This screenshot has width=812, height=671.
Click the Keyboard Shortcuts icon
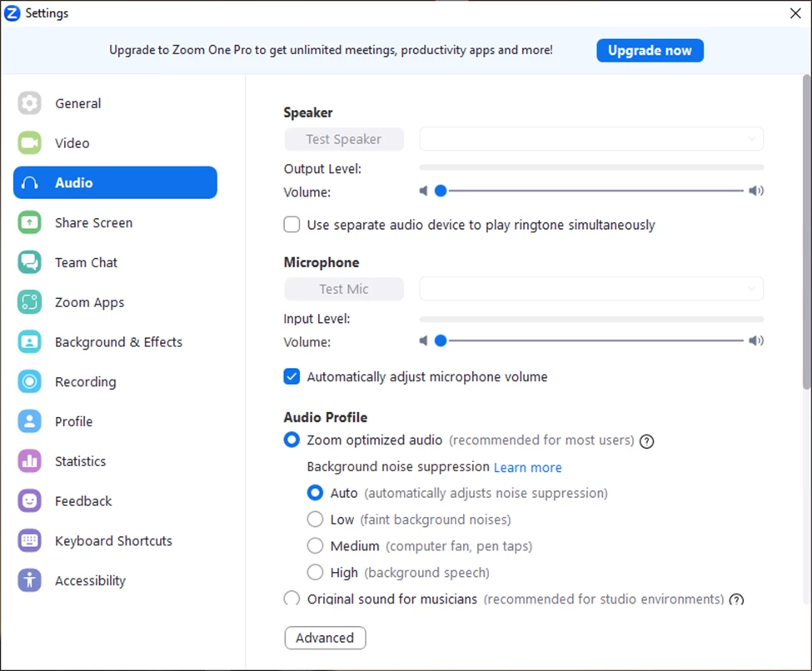(29, 540)
